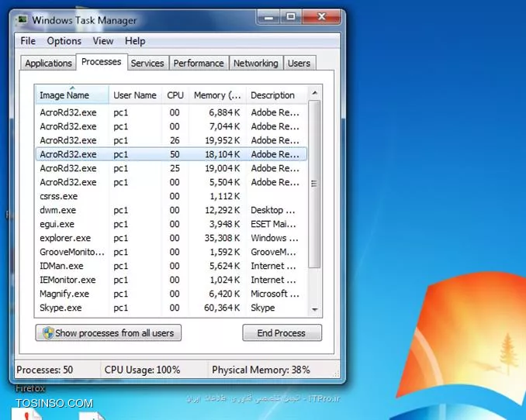The height and width of the screenshot is (420, 526).
Task: Select AcroRd32.exe row with 19,004 K memory
Action: click(x=171, y=168)
